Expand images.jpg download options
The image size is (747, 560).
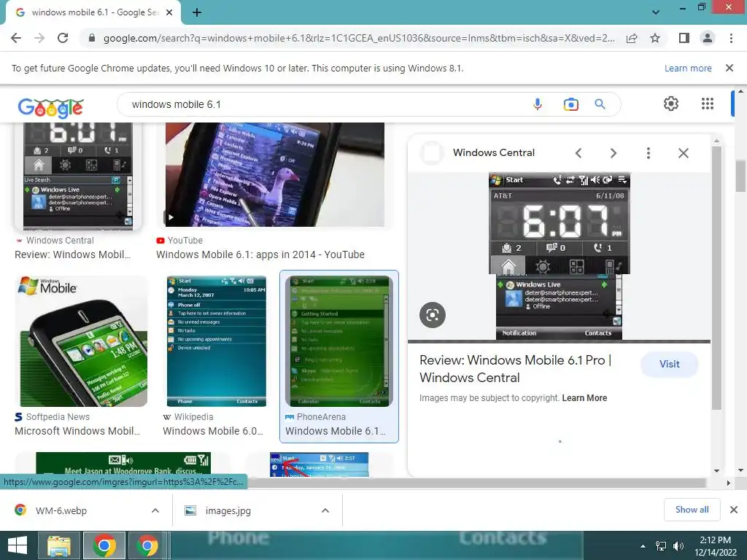click(x=325, y=510)
